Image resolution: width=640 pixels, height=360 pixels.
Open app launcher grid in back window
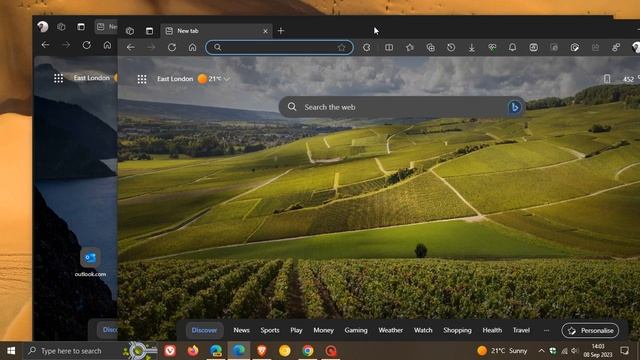(58, 78)
